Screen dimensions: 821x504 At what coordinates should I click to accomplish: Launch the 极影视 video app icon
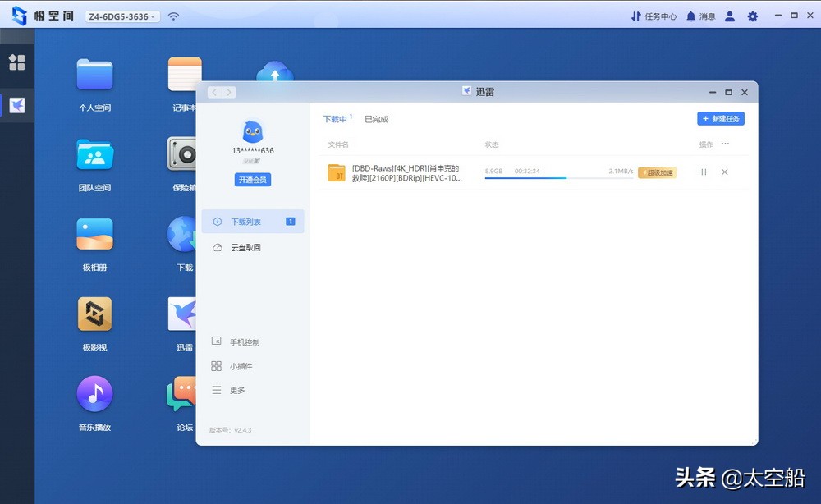point(94,314)
